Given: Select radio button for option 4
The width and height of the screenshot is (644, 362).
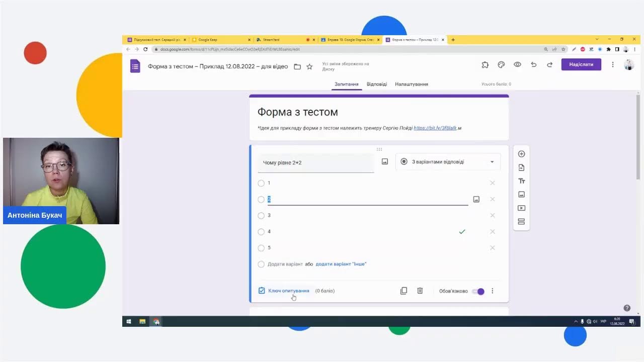Looking at the screenshot, I should tap(261, 231).
